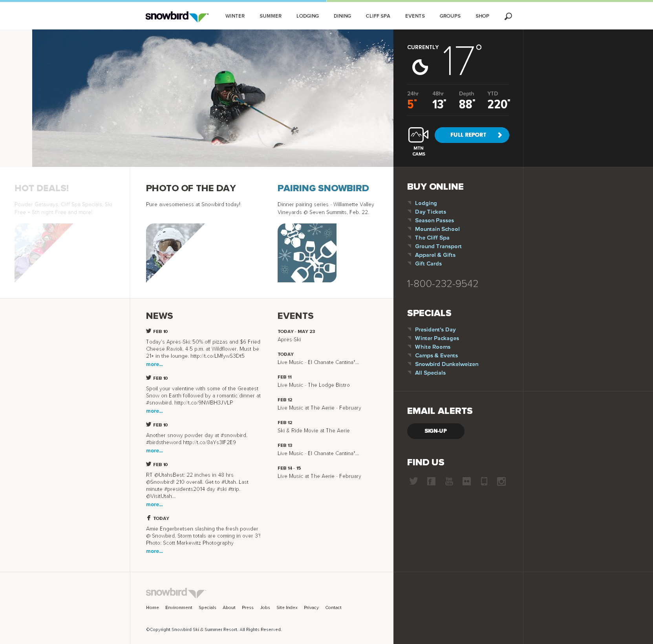Open the HOT DEALS! heading
The width and height of the screenshot is (653, 644).
(x=42, y=188)
